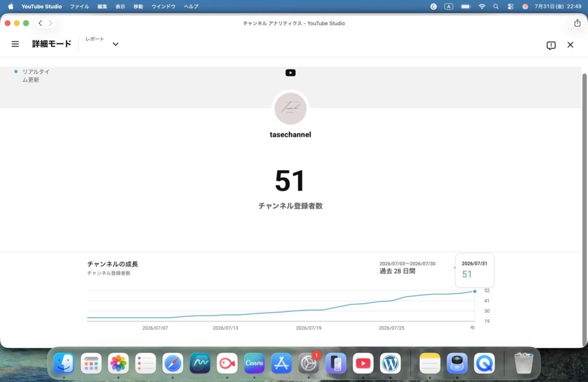This screenshot has width=588, height=382.
Task: Go back with the left arrow
Action: tap(41, 23)
